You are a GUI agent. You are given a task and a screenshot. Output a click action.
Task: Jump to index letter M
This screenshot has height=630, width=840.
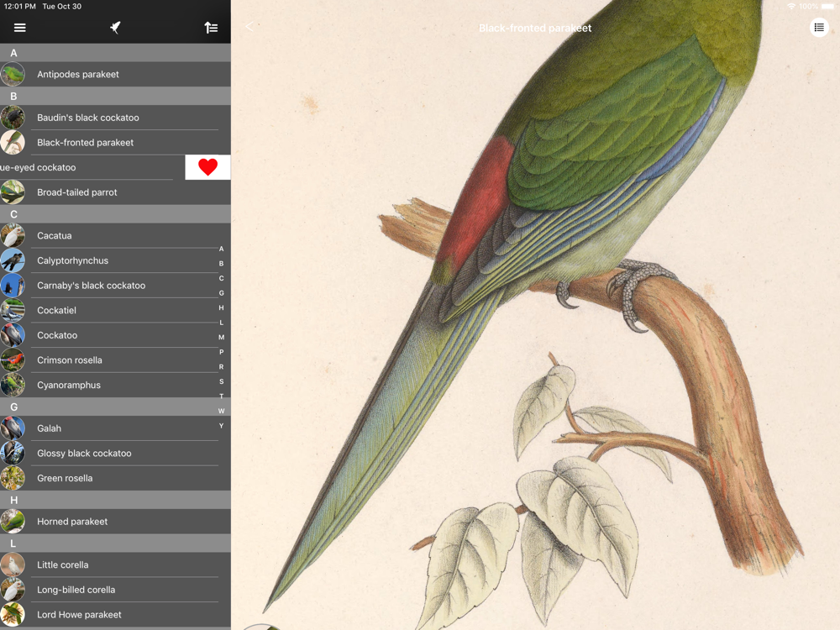tap(221, 337)
